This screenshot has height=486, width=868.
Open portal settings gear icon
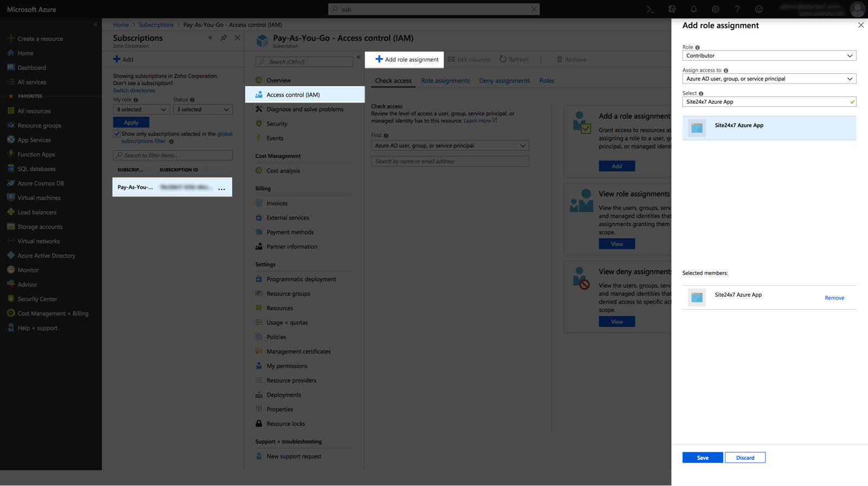click(x=716, y=9)
